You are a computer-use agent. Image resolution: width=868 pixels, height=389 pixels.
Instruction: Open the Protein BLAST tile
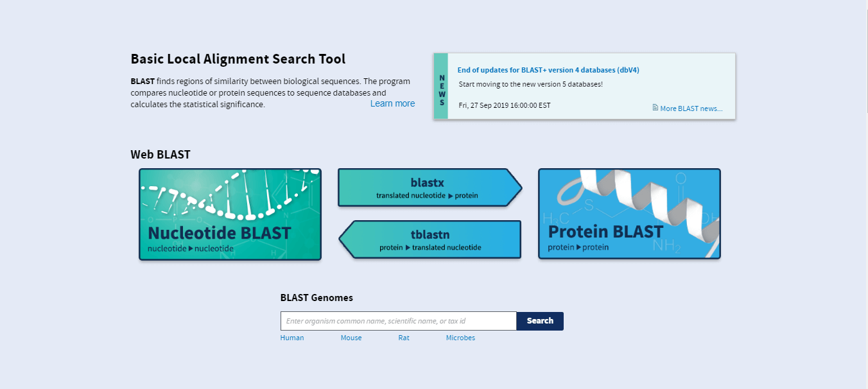point(629,214)
